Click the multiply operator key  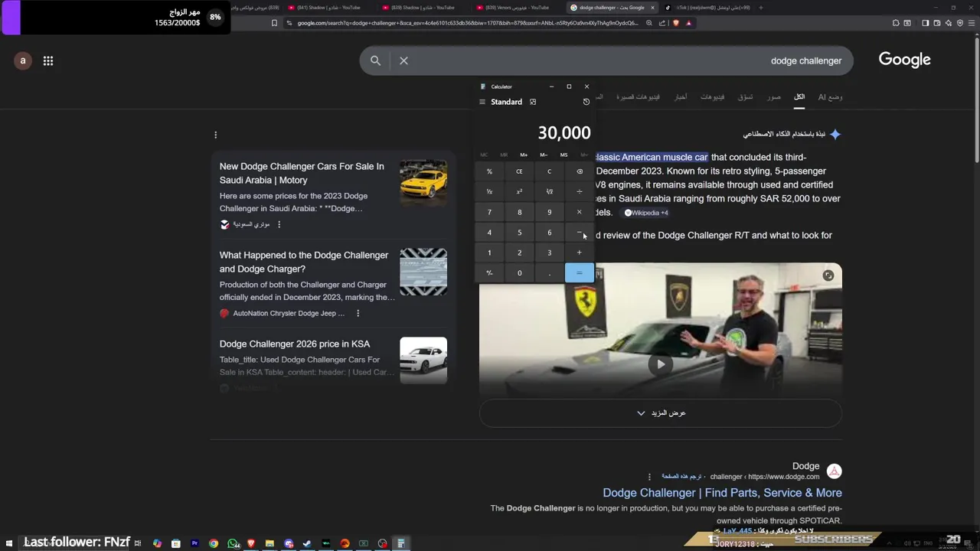click(579, 212)
